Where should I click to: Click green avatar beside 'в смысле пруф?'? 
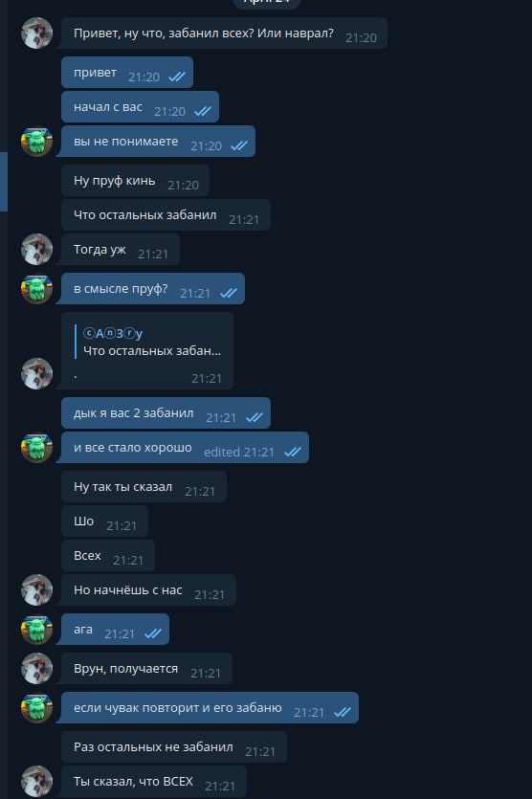click(36, 289)
